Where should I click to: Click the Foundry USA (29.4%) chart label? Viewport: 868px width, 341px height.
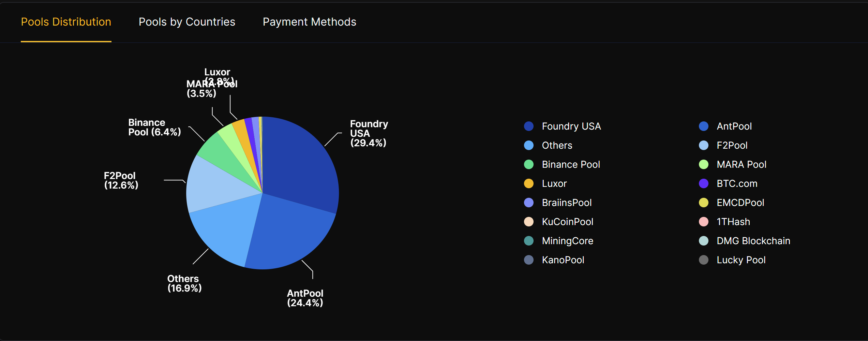click(x=369, y=133)
